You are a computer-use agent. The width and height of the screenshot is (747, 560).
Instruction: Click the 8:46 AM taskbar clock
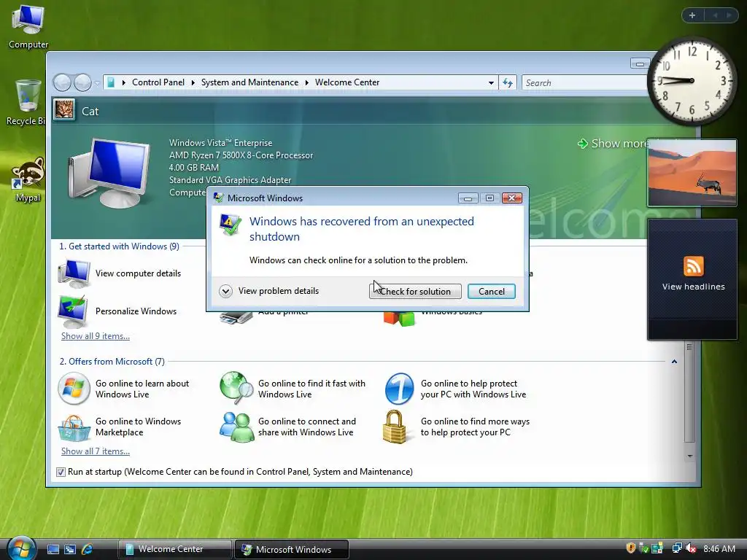[719, 548]
